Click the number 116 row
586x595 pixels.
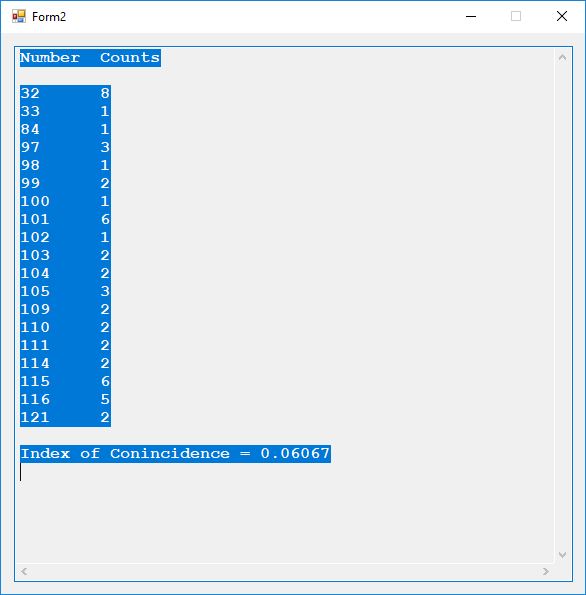(x=65, y=399)
